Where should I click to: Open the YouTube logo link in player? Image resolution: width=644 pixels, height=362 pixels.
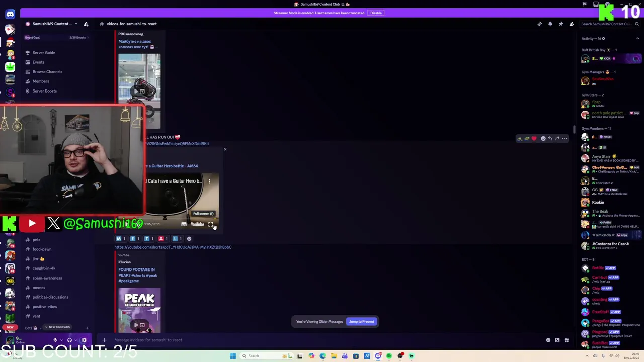tap(197, 224)
